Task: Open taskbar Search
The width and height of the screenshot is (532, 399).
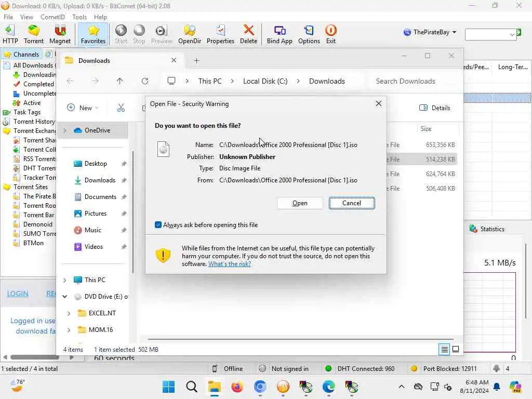Action: coord(191,387)
